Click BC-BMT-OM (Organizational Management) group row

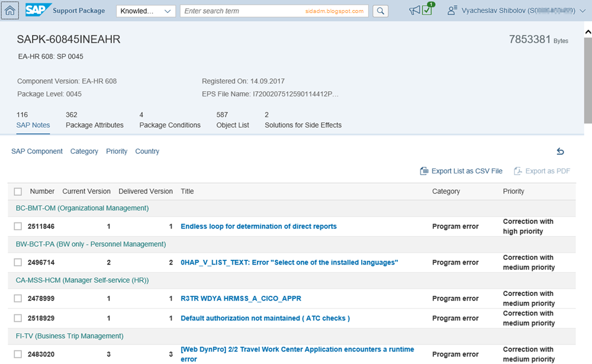(291, 208)
